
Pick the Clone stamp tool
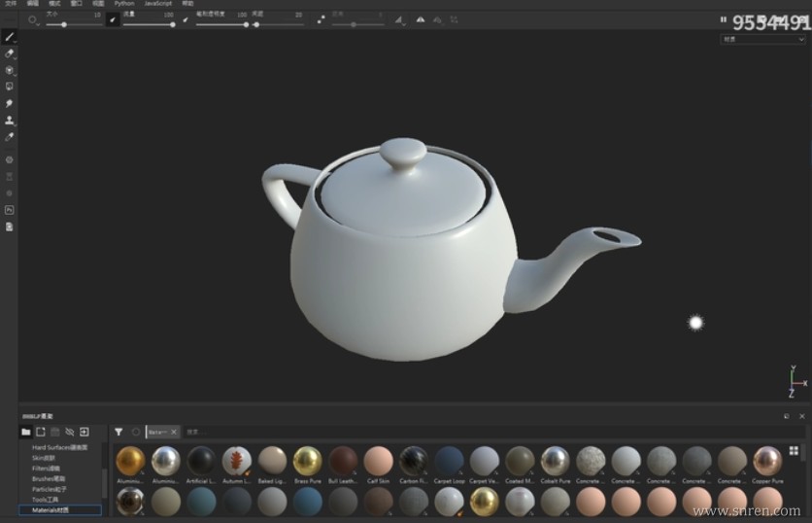click(10, 121)
